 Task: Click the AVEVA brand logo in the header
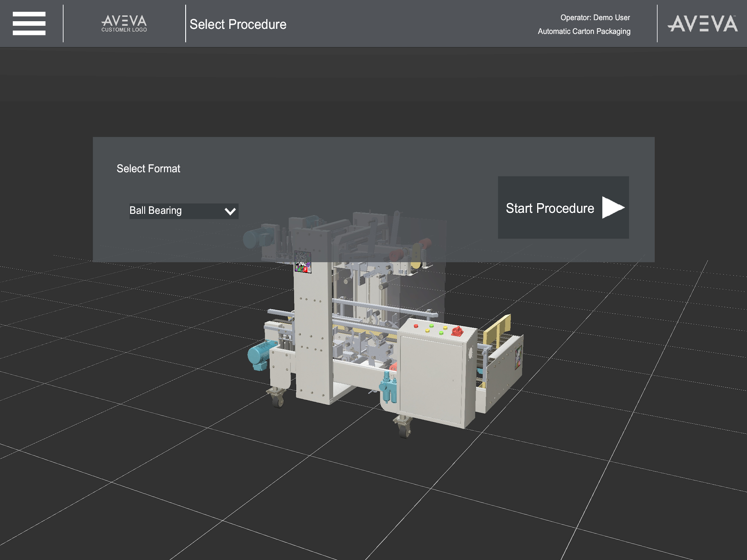point(702,23)
